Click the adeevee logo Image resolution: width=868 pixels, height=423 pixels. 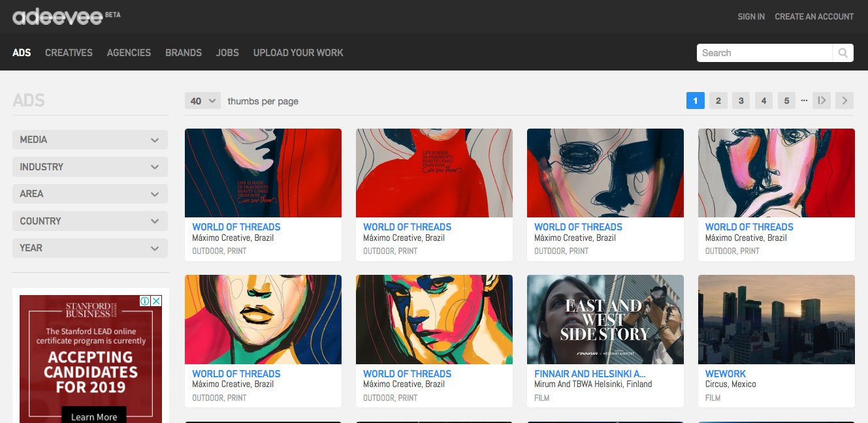coord(57,17)
